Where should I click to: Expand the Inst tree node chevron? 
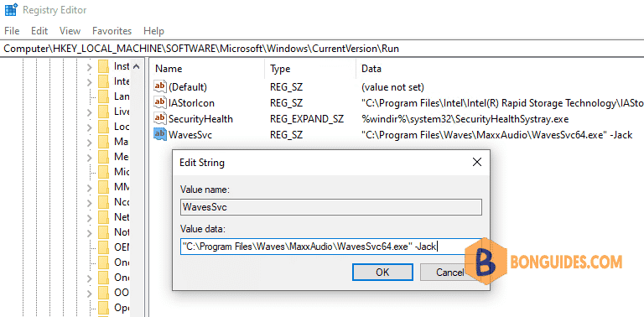point(89,66)
